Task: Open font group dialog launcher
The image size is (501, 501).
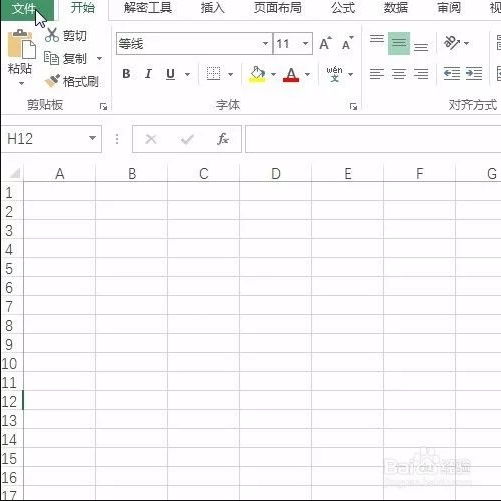Action: click(x=353, y=106)
